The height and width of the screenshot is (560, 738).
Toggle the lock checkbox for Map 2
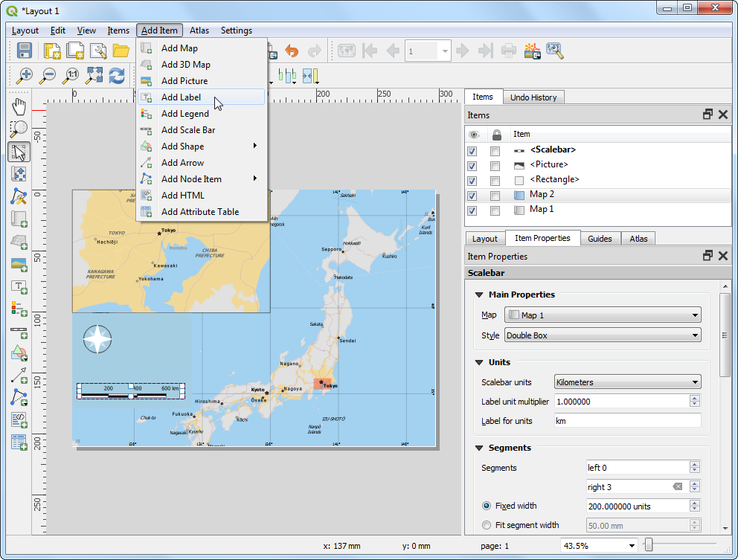coord(495,196)
